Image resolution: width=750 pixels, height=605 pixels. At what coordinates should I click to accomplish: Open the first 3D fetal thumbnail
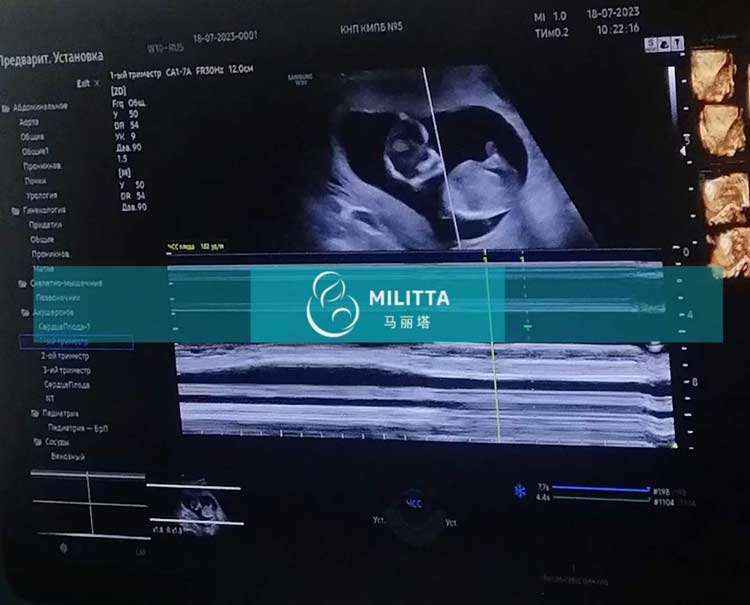click(712, 75)
